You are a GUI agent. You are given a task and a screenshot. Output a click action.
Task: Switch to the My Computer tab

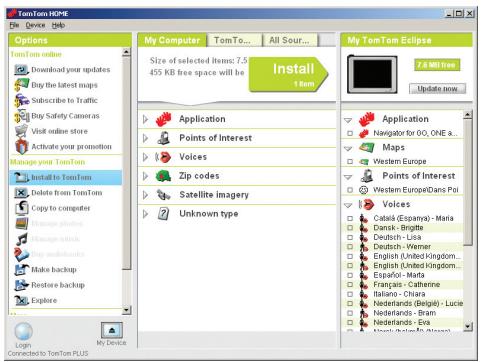tap(172, 40)
